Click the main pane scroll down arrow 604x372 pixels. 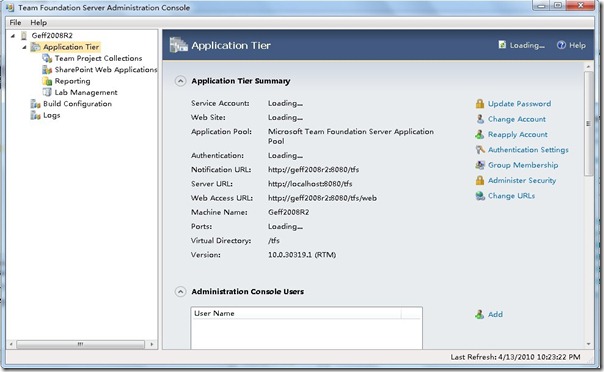pos(588,344)
